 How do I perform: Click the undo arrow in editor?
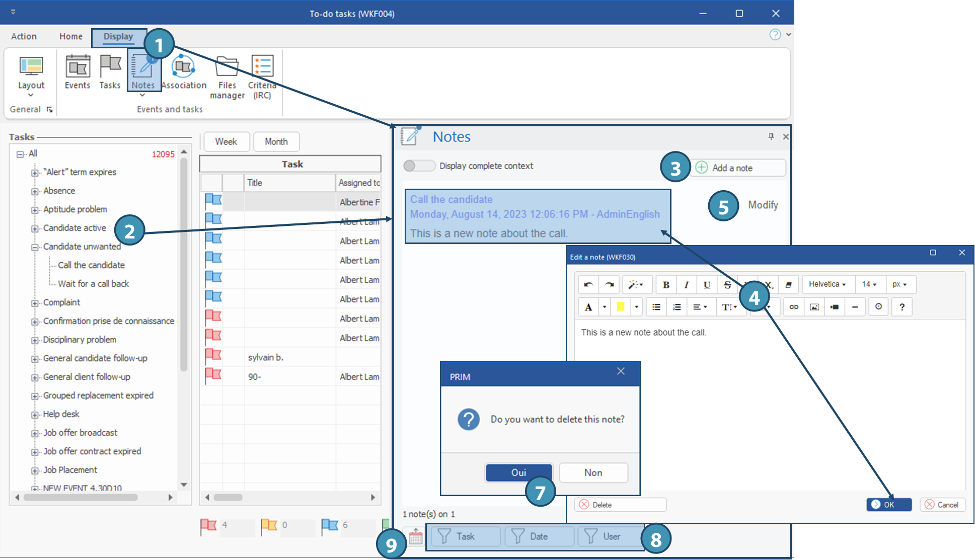[588, 285]
